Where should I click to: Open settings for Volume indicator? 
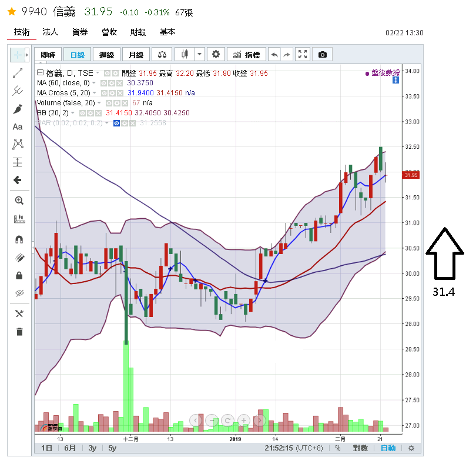coord(116,103)
